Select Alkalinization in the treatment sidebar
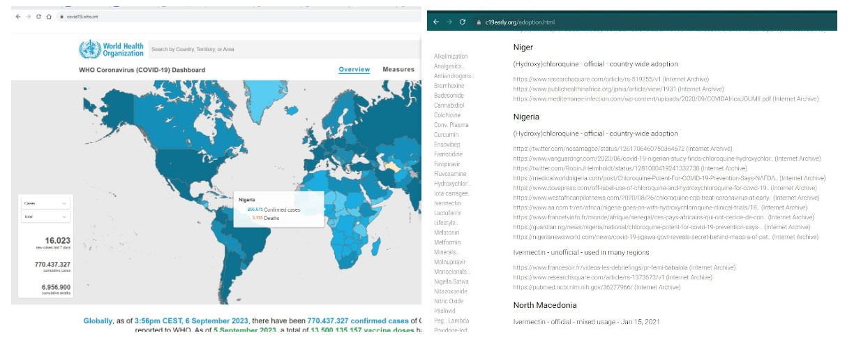 451,57
